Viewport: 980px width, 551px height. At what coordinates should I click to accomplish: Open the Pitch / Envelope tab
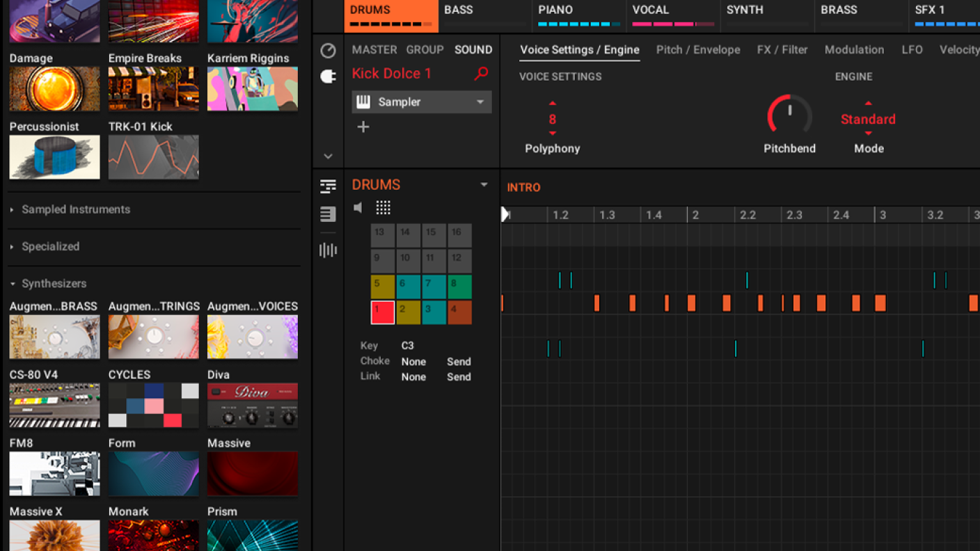click(698, 49)
